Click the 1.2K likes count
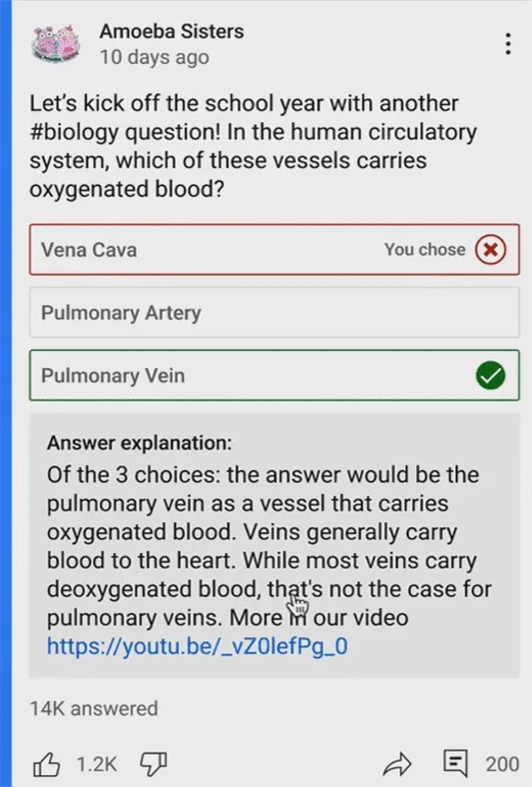This screenshot has width=532, height=787. tap(96, 764)
